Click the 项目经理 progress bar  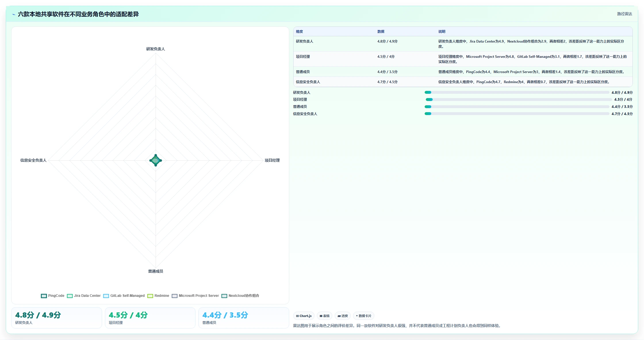(x=519, y=100)
